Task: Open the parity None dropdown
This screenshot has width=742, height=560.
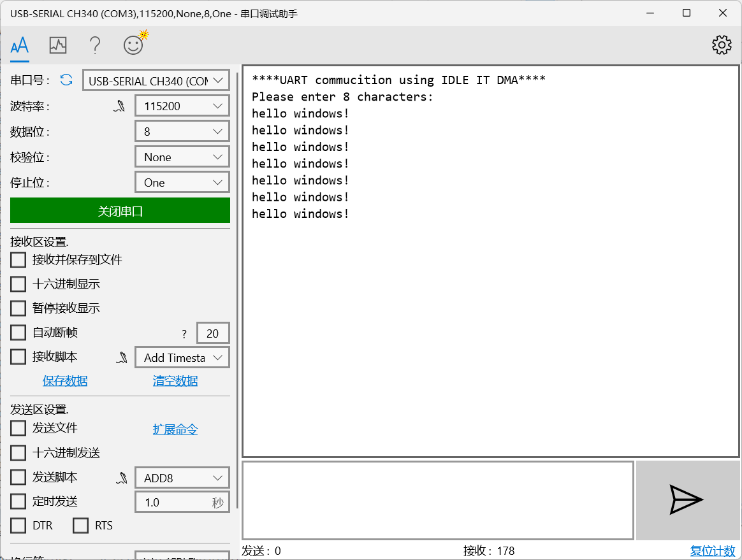Action: coord(182,157)
